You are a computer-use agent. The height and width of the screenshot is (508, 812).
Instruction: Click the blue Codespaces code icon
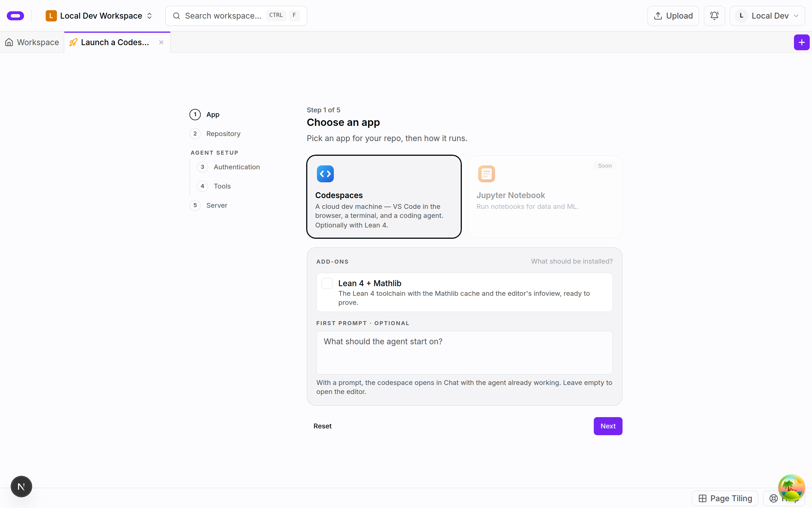point(325,174)
